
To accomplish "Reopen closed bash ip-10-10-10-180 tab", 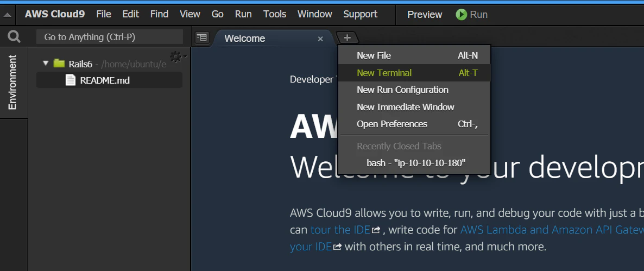I will [x=414, y=163].
